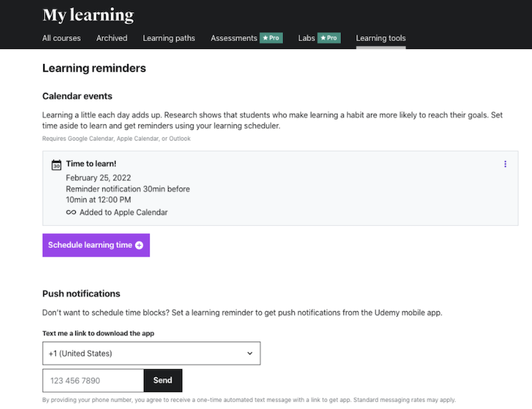Click the Time to learn! event title
Viewport: 532px width, 409px height.
tap(91, 164)
